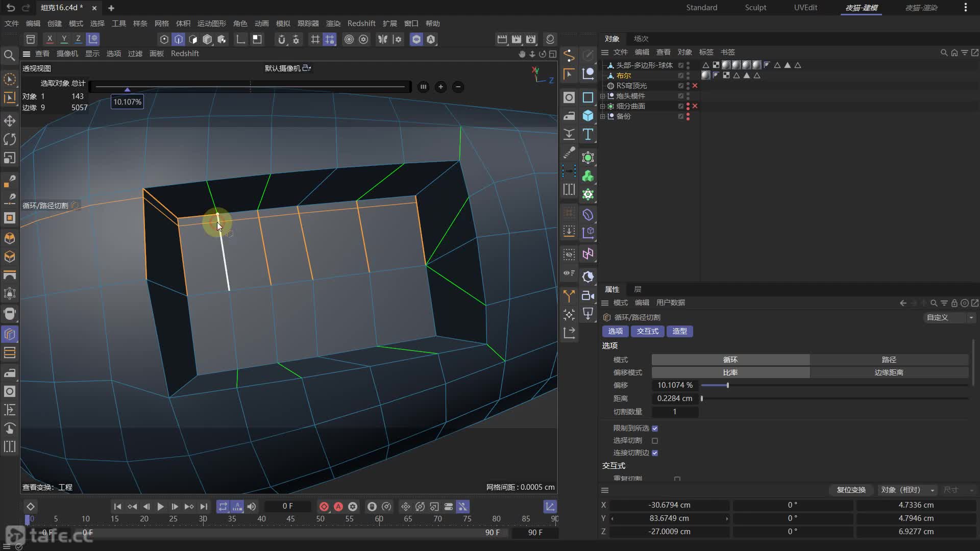
Task: Enable Y axis lock
Action: [x=64, y=39]
